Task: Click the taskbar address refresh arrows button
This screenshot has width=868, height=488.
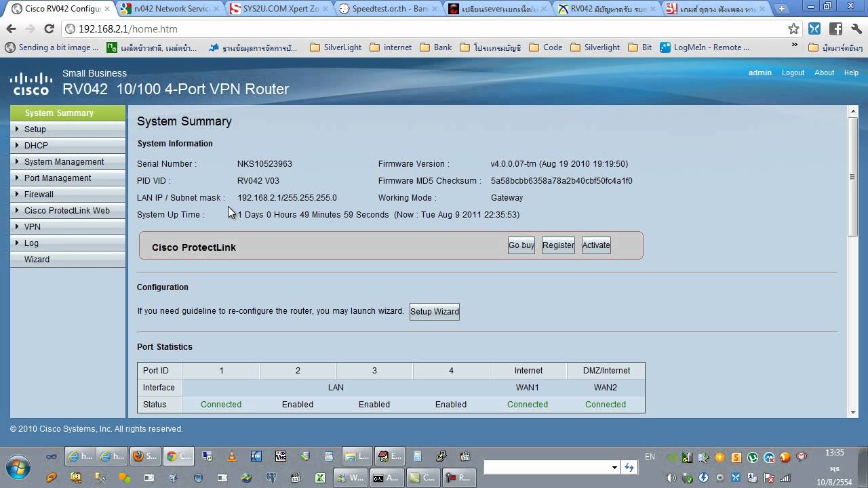Action: coord(629,467)
